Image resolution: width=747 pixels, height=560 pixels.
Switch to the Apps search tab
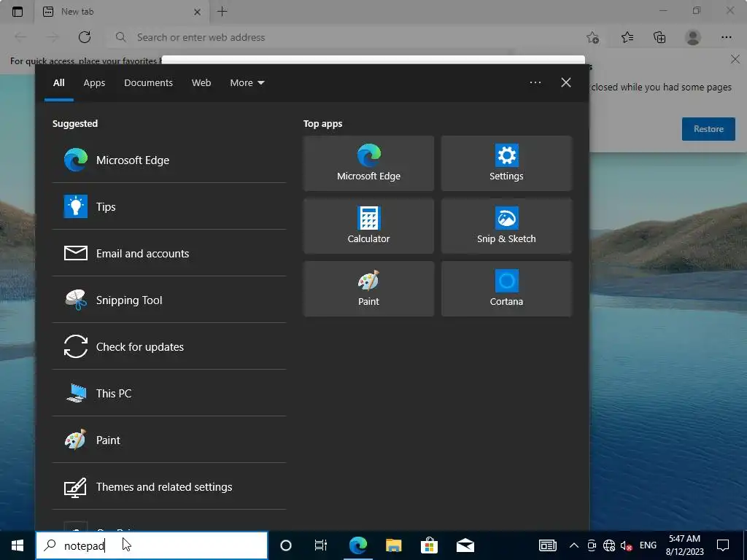[94, 83]
